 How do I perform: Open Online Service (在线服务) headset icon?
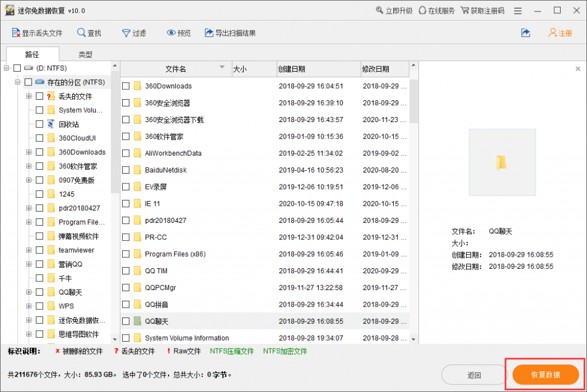click(x=422, y=10)
